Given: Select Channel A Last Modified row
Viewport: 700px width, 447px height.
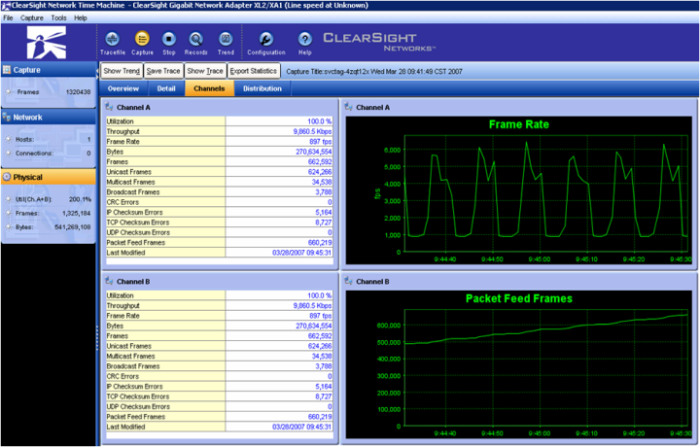Looking at the screenshot, I should [x=219, y=252].
